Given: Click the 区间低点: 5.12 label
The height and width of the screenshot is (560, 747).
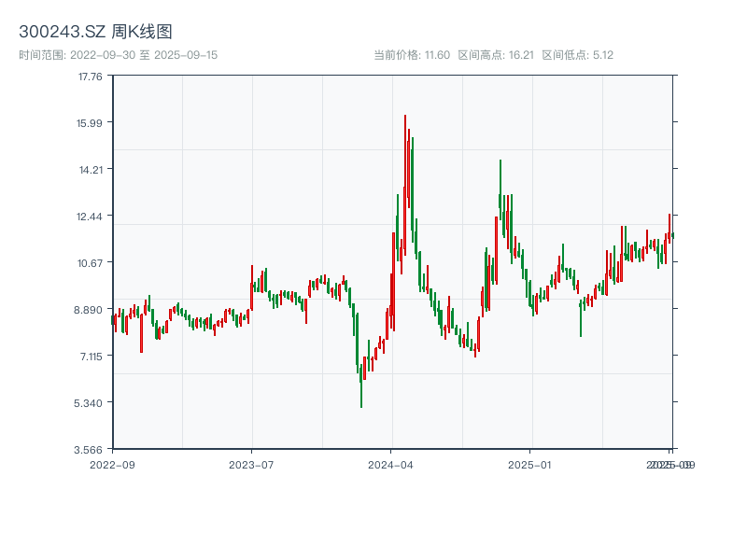Looking at the screenshot, I should [x=577, y=55].
